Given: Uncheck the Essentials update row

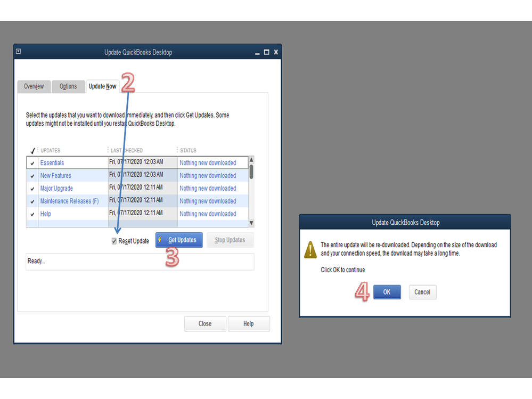Looking at the screenshot, I should (x=32, y=163).
